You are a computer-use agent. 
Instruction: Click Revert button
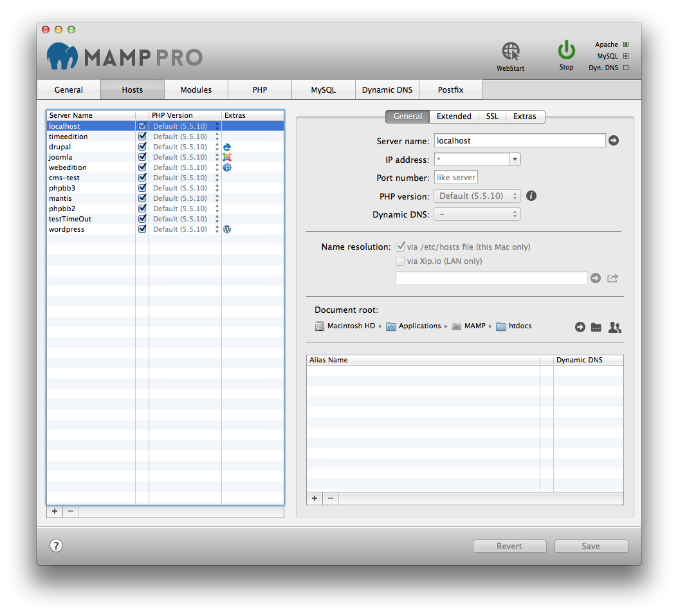(x=509, y=546)
